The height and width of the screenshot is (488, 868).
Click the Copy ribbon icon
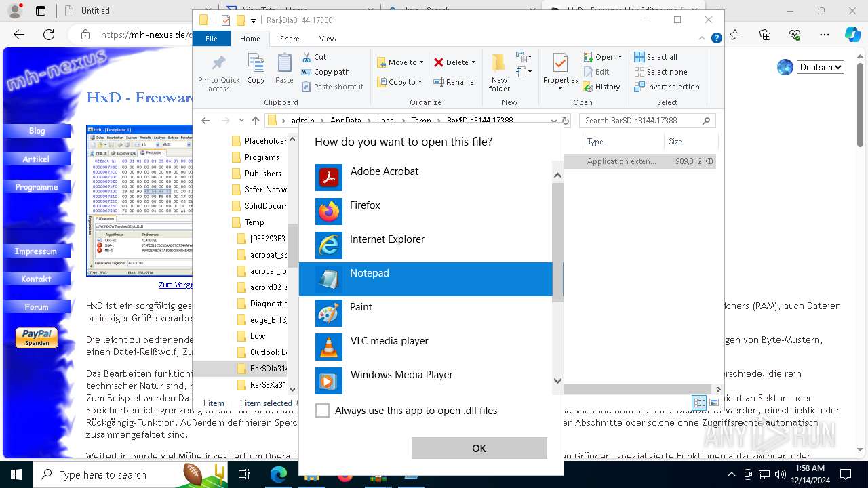click(x=256, y=68)
